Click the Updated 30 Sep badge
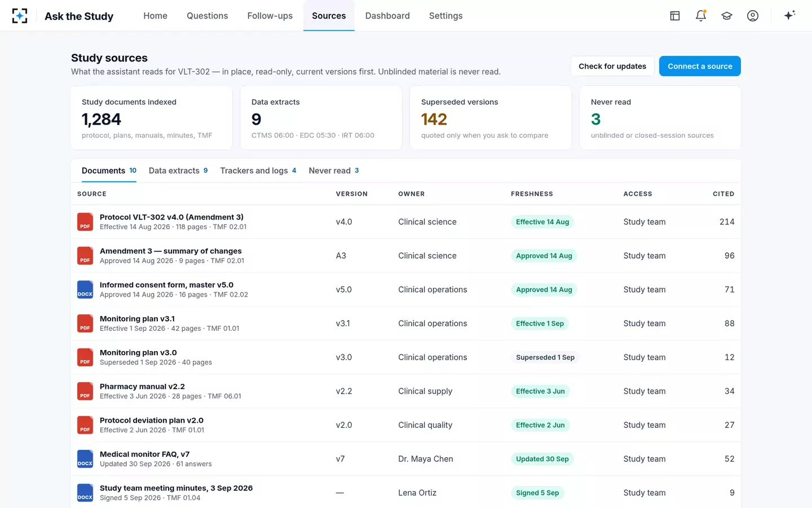812x508 pixels. coord(542,459)
